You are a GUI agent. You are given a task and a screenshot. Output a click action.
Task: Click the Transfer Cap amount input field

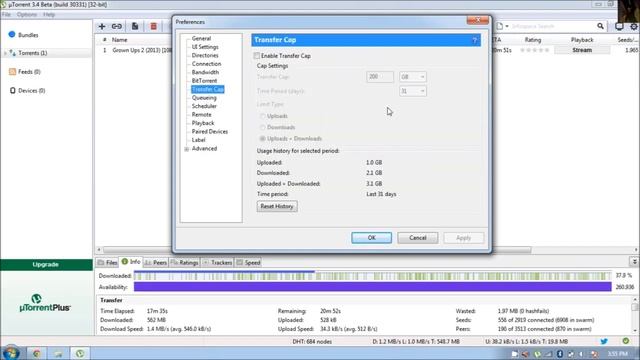tap(380, 77)
